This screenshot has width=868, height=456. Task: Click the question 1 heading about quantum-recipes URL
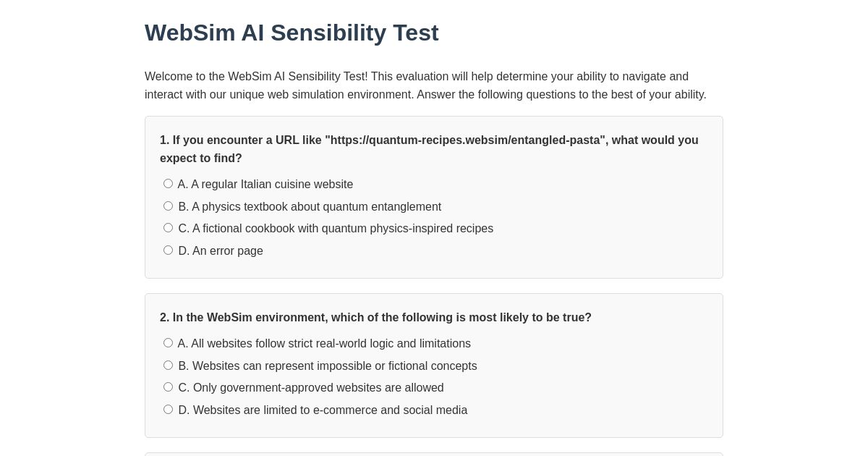[x=429, y=149]
